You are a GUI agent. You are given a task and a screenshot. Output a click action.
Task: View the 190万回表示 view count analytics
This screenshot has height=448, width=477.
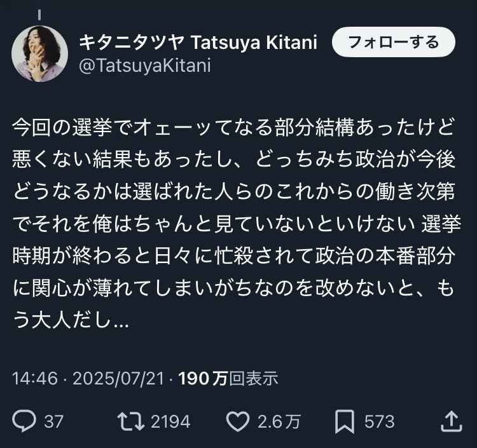(x=228, y=379)
